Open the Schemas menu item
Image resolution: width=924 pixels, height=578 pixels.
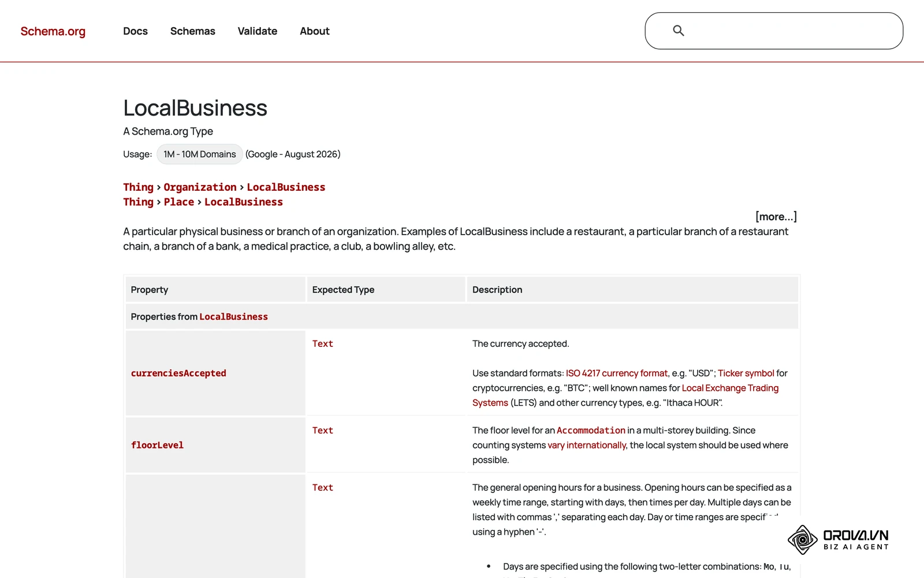[x=192, y=31]
